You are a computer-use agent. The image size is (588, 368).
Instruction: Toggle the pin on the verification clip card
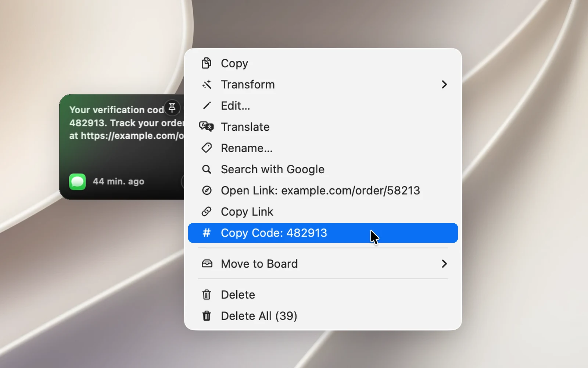[172, 108]
